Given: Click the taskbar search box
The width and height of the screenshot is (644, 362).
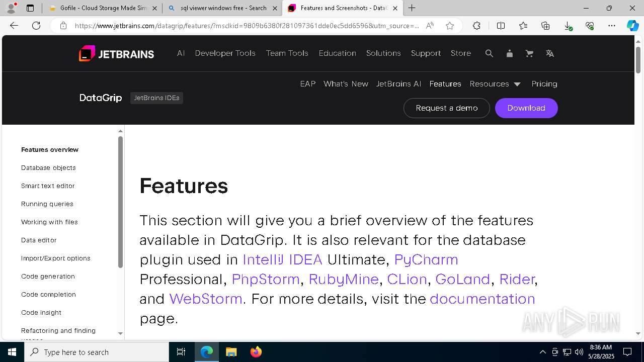Looking at the screenshot, I should point(97,352).
